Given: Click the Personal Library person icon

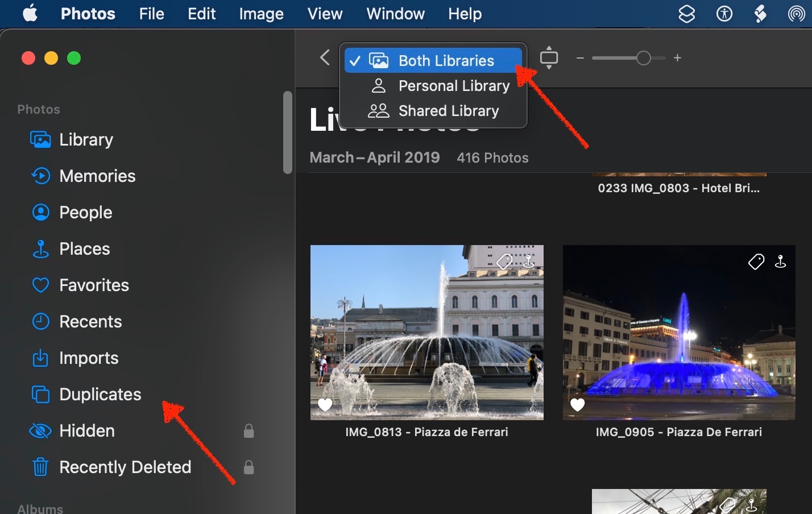Looking at the screenshot, I should 379,86.
